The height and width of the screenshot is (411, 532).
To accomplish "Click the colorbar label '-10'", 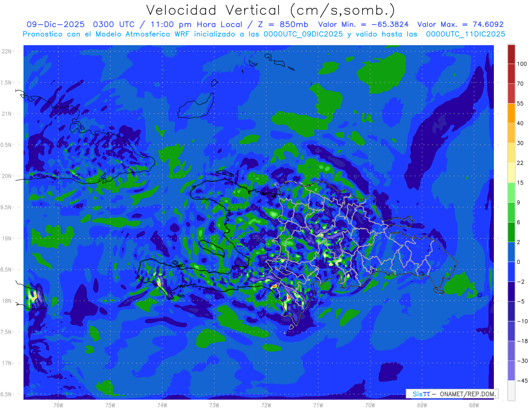I will pos(522,321).
